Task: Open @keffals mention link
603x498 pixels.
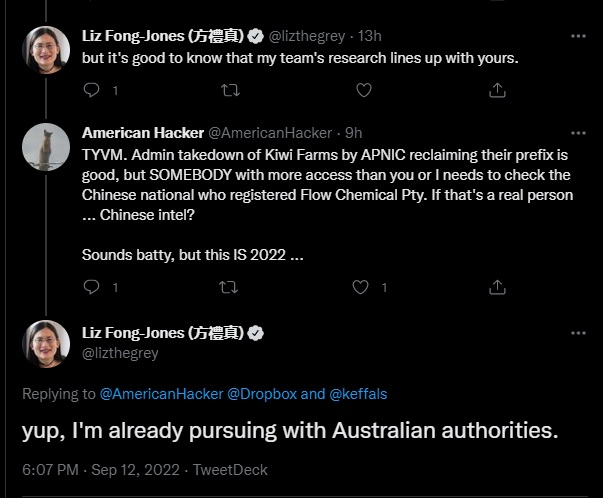Action: [358, 394]
